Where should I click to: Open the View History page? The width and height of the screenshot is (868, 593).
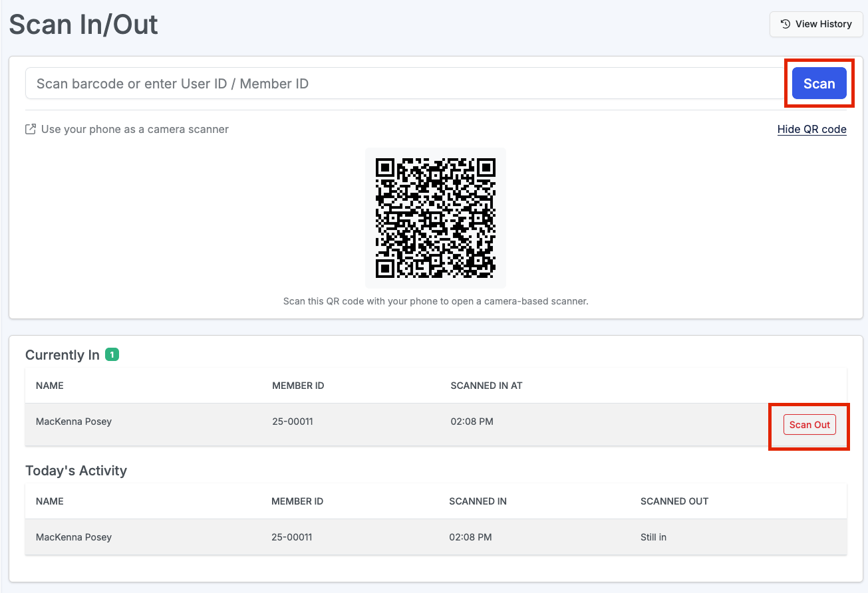(816, 24)
